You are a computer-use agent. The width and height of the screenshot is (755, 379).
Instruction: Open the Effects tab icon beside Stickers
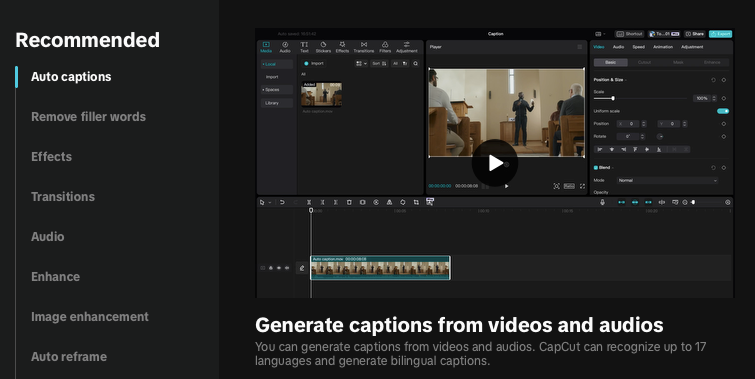click(x=342, y=47)
